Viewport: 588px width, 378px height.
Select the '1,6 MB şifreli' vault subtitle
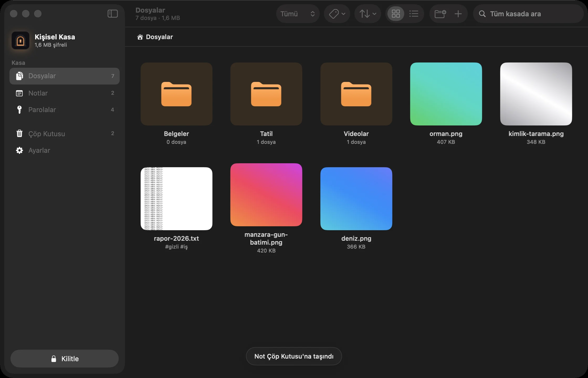pos(51,45)
